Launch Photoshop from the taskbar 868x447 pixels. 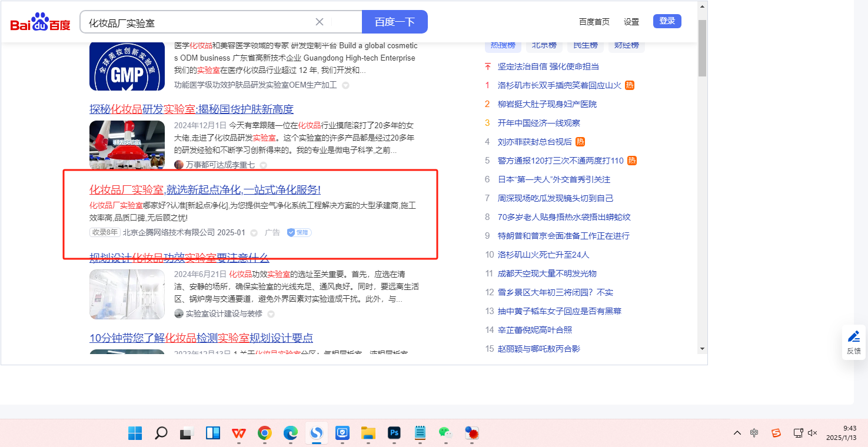tap(394, 433)
